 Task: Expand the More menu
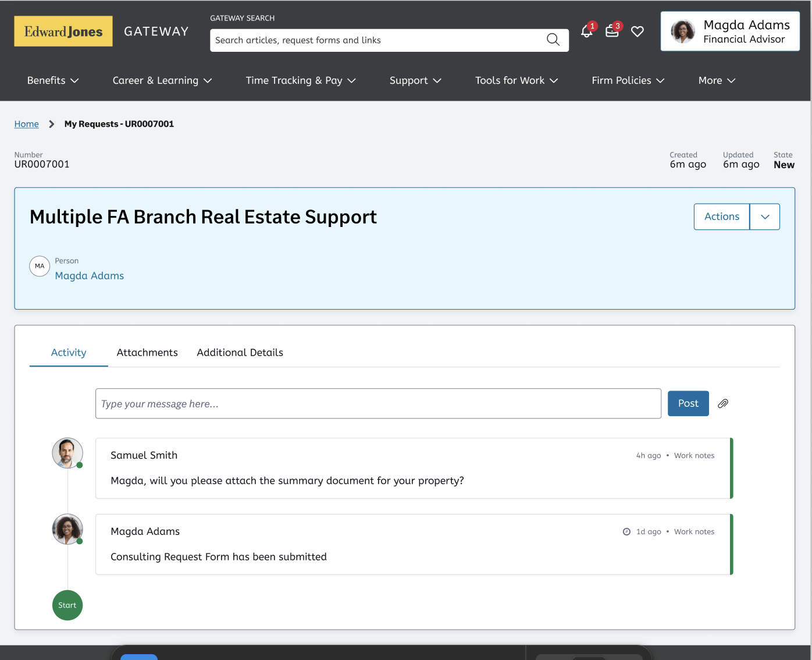pos(717,80)
